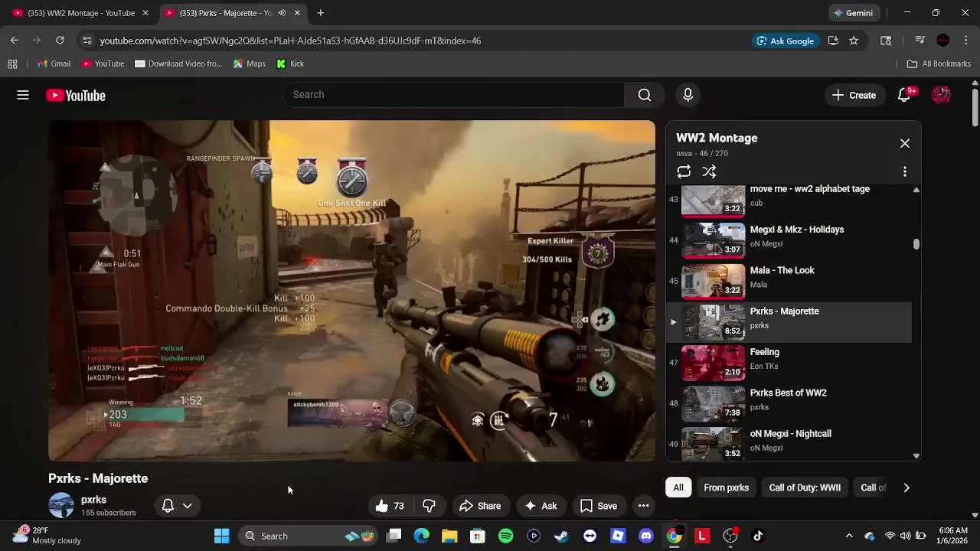
Task: Launch TikTok from the taskbar
Action: tap(758, 536)
